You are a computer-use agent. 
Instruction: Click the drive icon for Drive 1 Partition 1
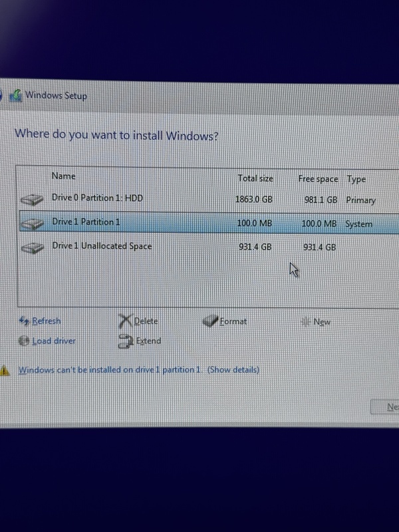pyautogui.click(x=32, y=223)
